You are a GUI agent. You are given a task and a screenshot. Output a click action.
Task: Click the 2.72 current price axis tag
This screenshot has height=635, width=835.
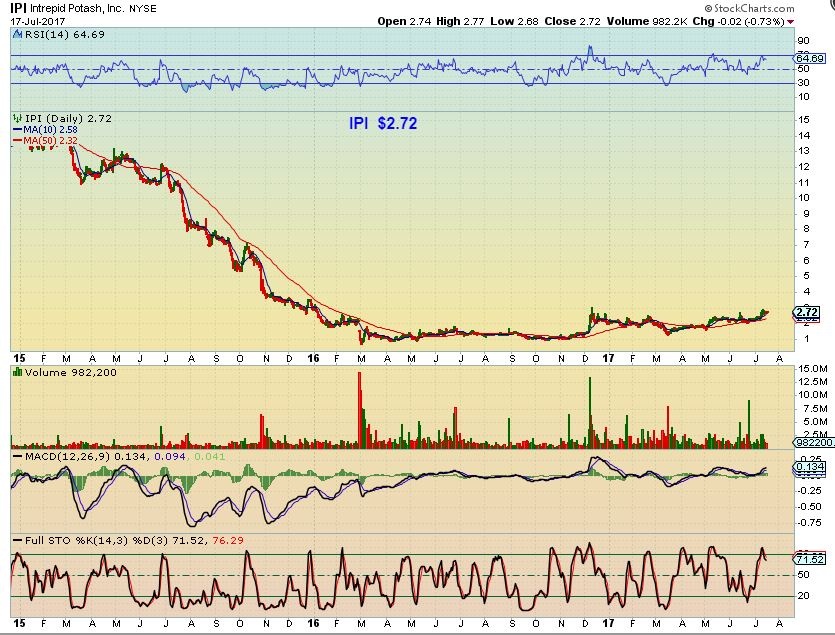point(806,313)
